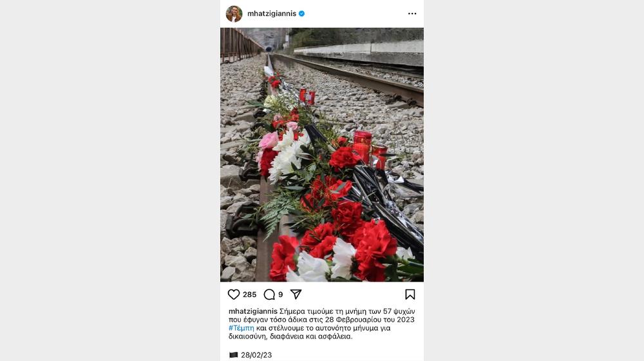Click the blue verified badge
Image resolution: width=644 pixels, height=361 pixels.
pyautogui.click(x=302, y=14)
